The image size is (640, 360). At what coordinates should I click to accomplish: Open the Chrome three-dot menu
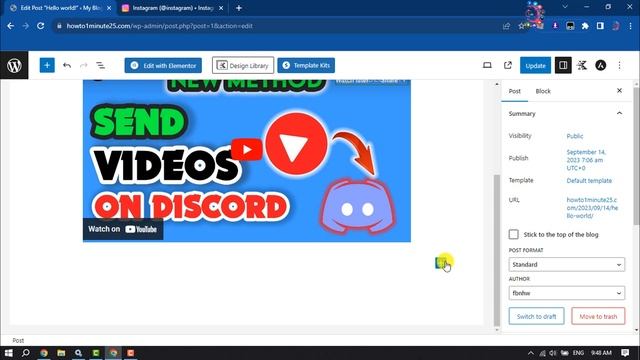pos(631,26)
